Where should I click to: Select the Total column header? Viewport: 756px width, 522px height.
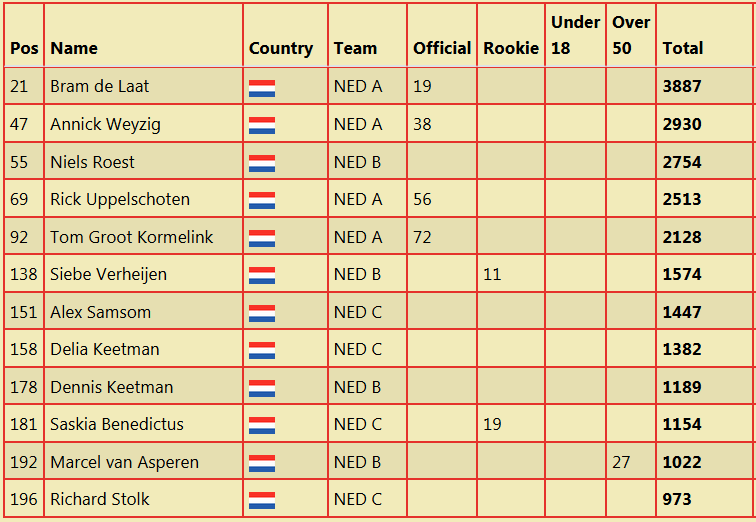click(x=683, y=48)
